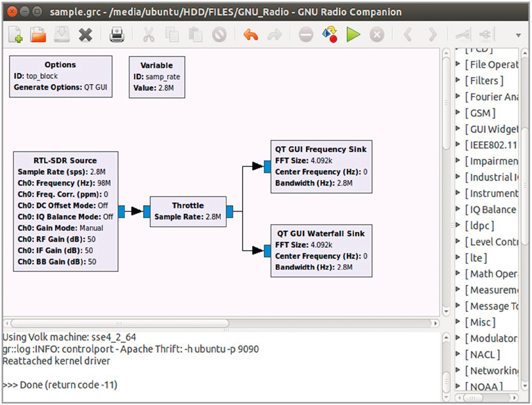Open an existing flow graph file
The image size is (532, 405).
click(38, 35)
